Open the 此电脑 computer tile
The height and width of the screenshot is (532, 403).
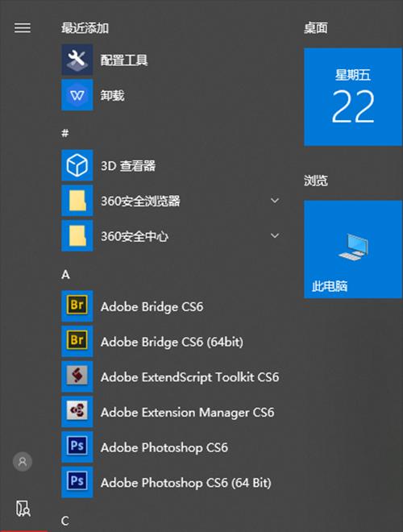(353, 249)
